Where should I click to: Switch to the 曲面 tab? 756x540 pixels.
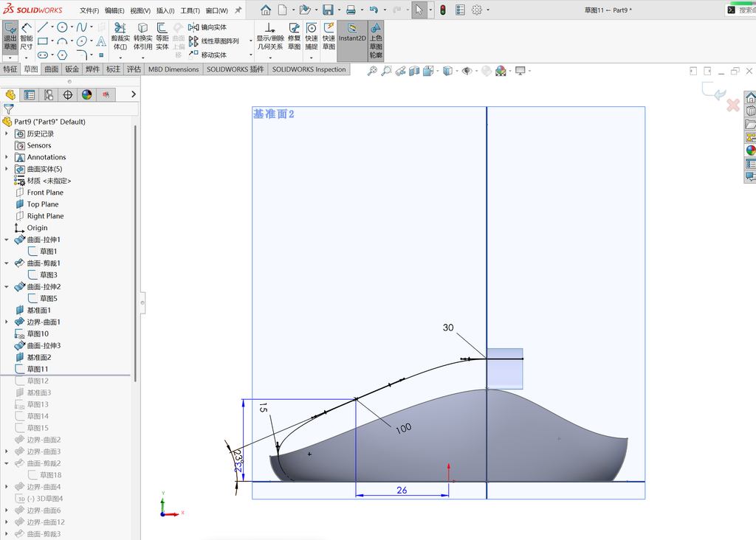52,69
